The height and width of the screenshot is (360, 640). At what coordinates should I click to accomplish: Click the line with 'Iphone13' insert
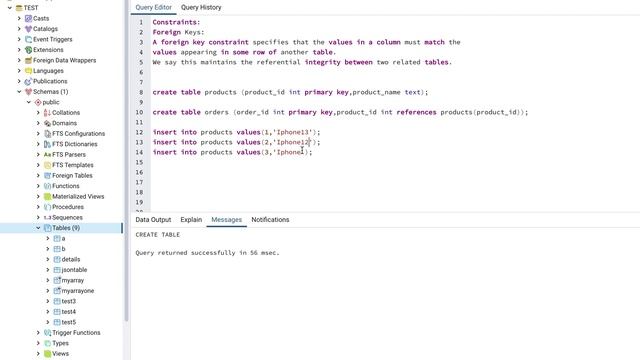tap(236, 132)
